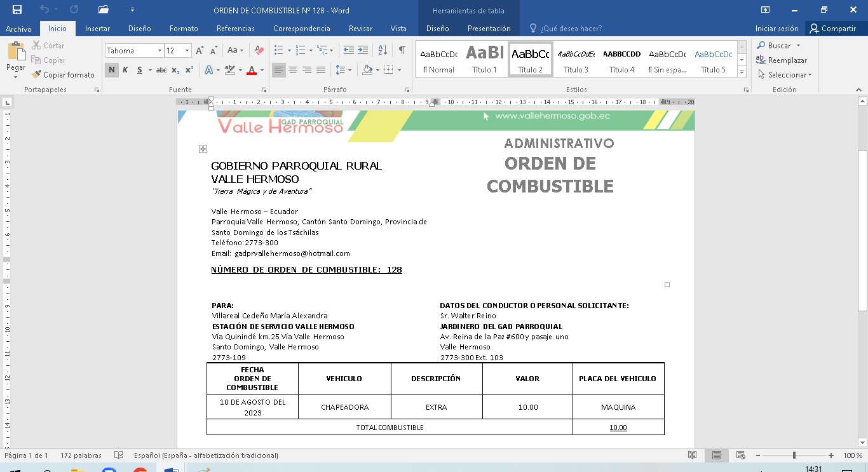The image size is (868, 472).
Task: Click the Compartir button
Action: pos(832,29)
